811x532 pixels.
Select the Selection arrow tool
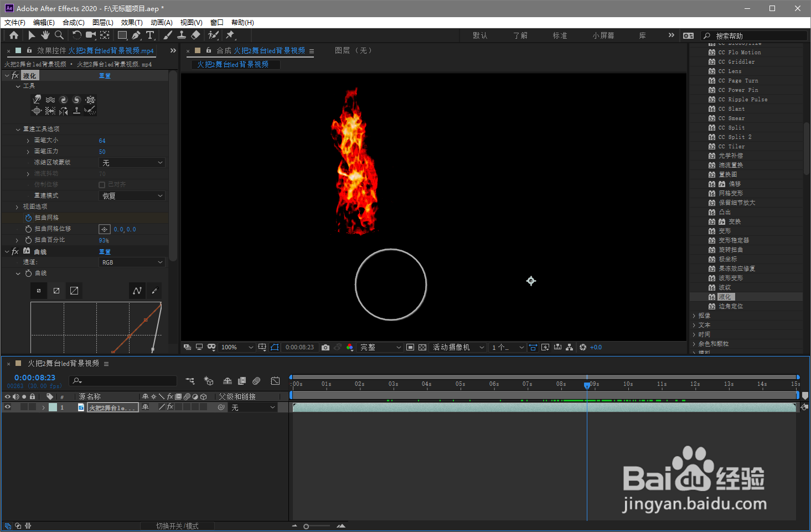tap(32, 35)
